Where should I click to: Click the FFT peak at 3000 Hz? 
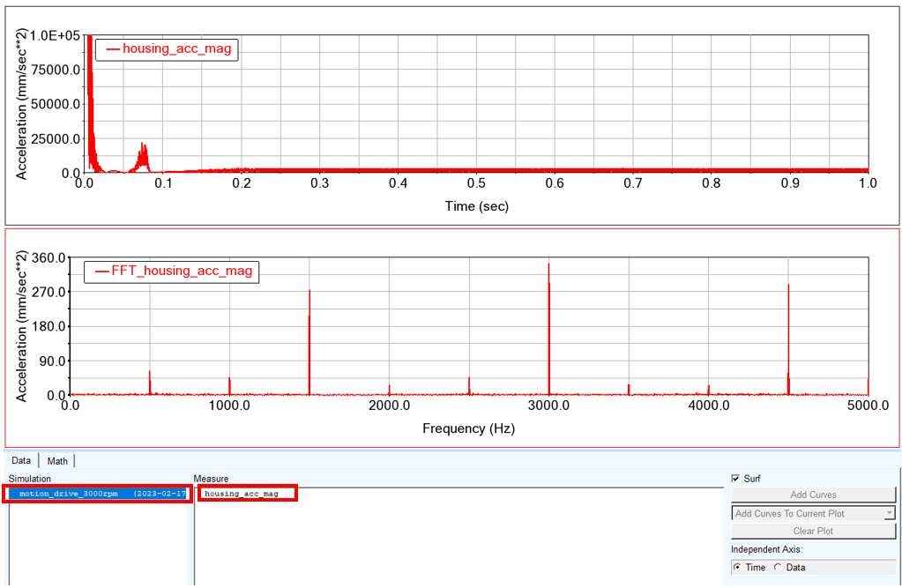coord(548,328)
